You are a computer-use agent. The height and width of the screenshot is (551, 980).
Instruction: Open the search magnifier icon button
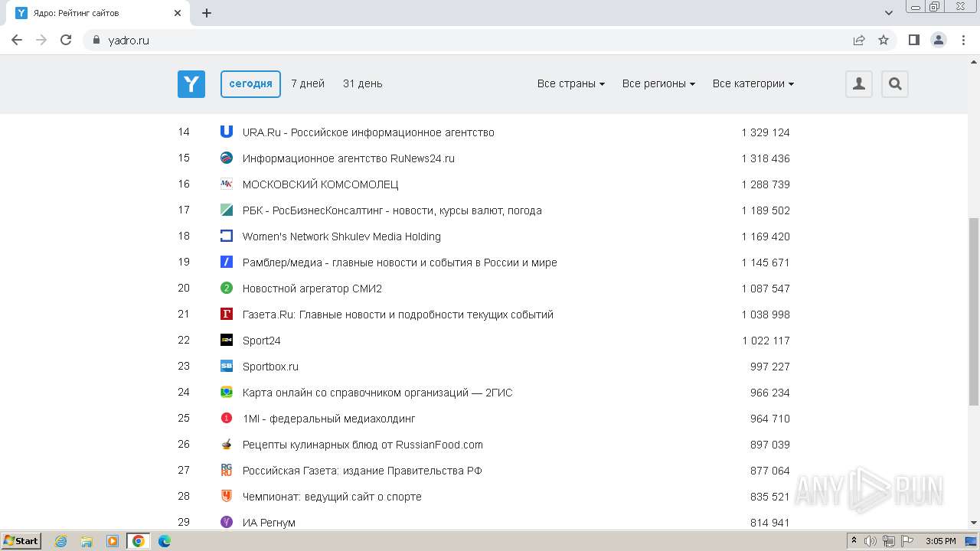pyautogui.click(x=895, y=83)
